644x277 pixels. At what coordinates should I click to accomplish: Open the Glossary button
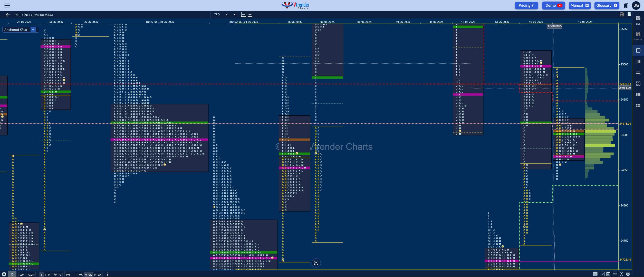coord(607,5)
